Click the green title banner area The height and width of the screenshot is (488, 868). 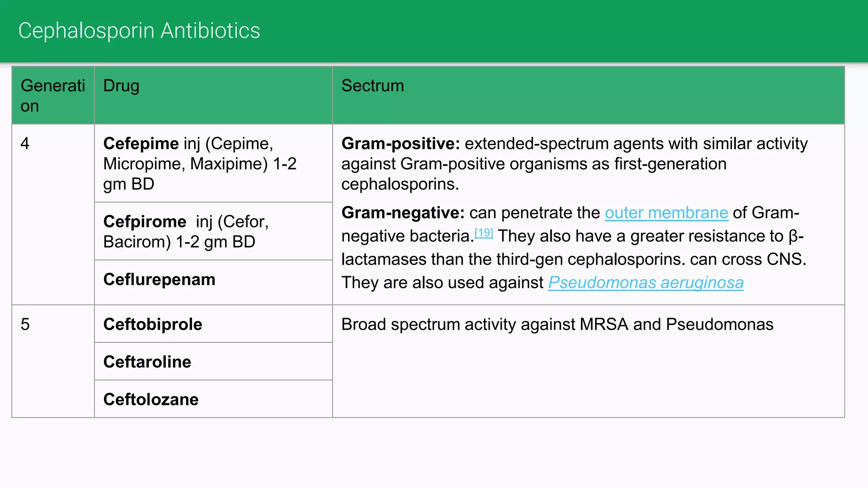click(x=551, y=31)
